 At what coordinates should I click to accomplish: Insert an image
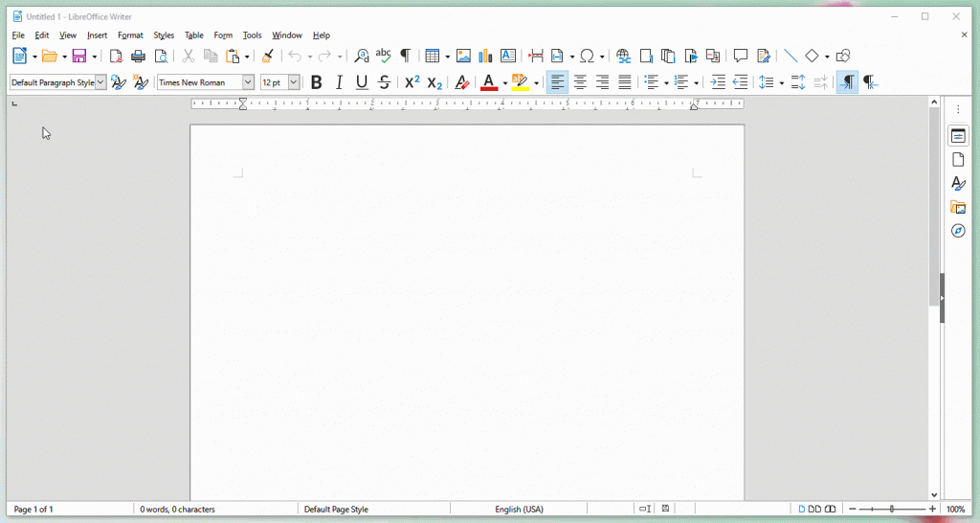tap(463, 57)
